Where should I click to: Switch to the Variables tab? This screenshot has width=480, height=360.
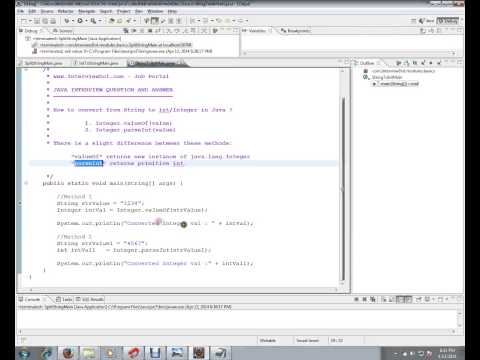tap(257, 31)
